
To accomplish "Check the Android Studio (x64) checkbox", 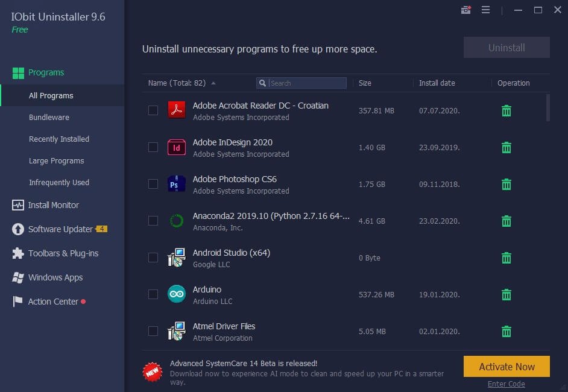I will click(x=153, y=258).
